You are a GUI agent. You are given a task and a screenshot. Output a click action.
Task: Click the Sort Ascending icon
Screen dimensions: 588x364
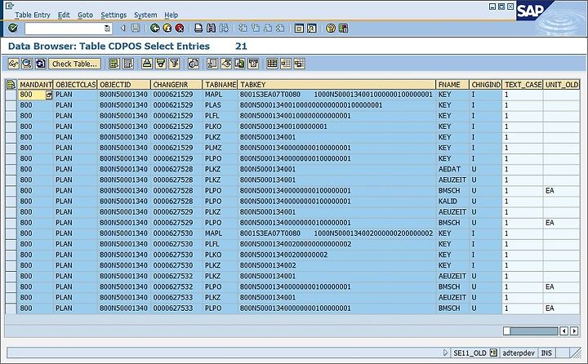(x=147, y=64)
